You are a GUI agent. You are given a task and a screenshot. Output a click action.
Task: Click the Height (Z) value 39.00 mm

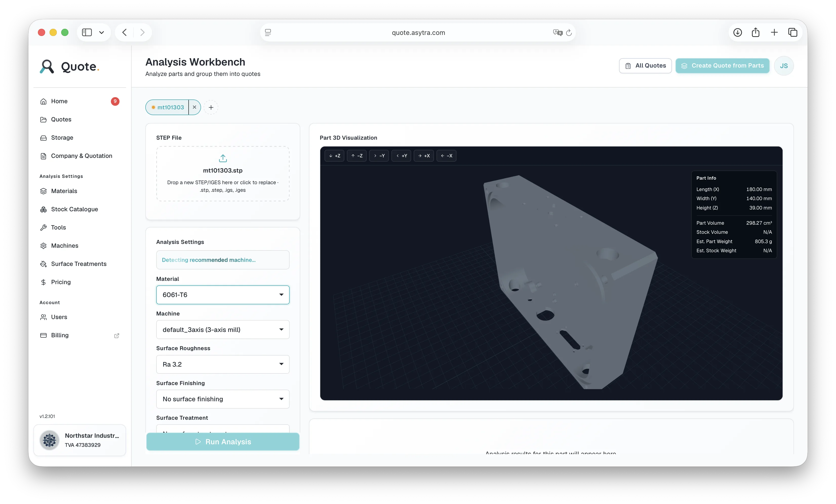coord(760,207)
